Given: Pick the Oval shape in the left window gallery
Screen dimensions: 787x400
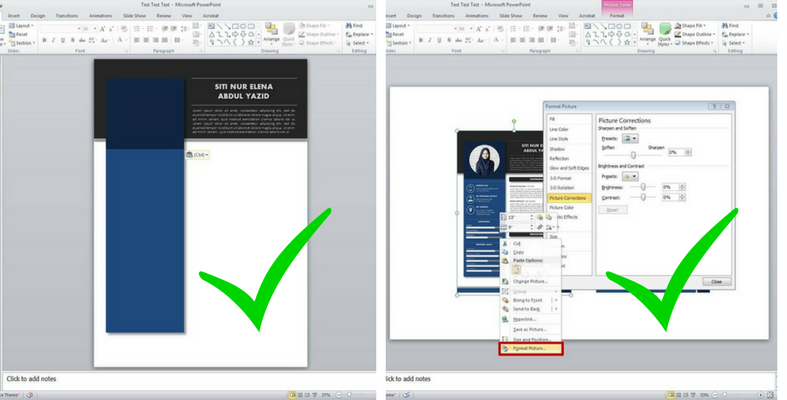Looking at the screenshot, I should (x=243, y=26).
